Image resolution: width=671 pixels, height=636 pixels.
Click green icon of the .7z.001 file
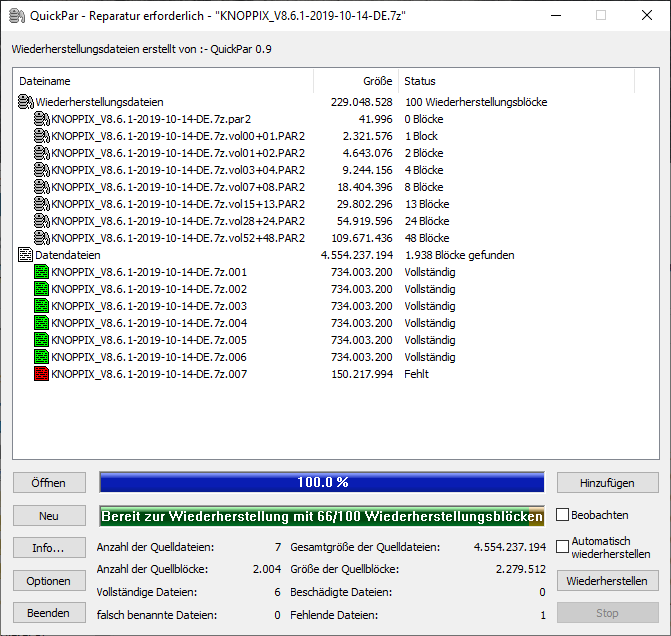pyautogui.click(x=42, y=272)
